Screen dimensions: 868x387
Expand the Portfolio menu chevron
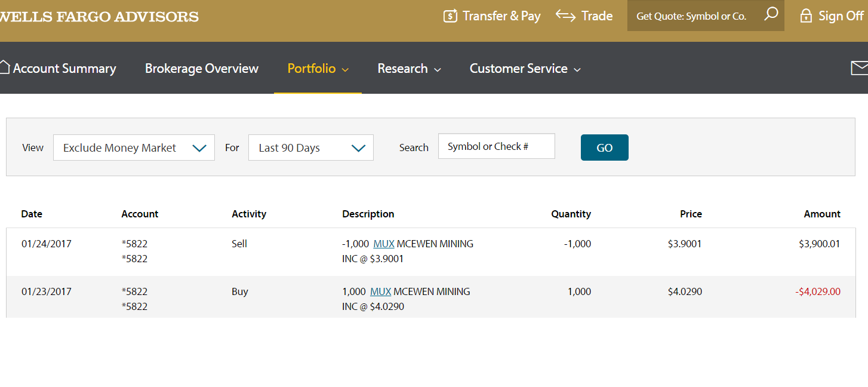point(345,70)
